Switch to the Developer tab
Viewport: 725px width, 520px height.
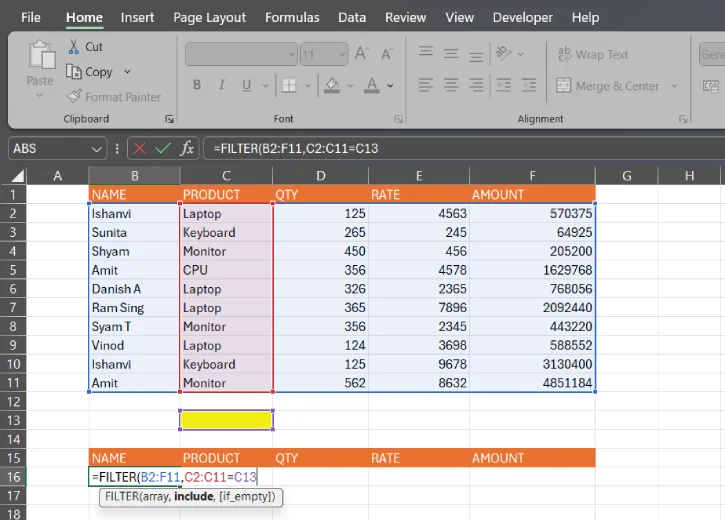(x=522, y=18)
